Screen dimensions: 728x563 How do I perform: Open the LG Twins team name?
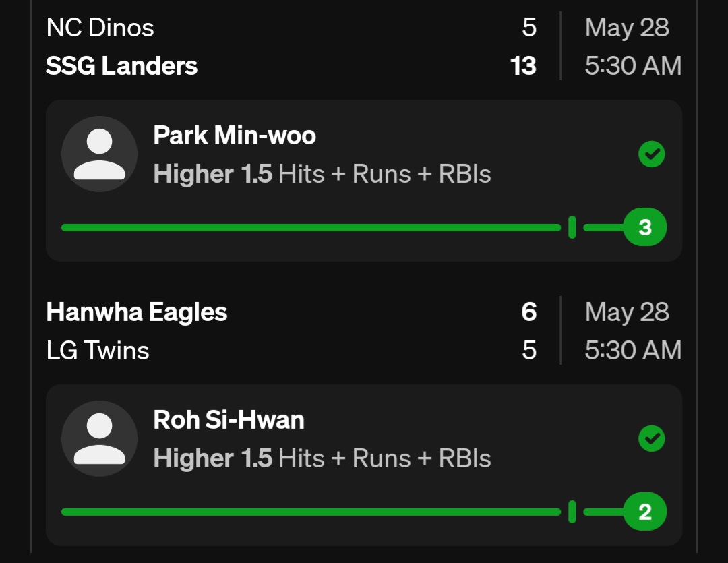click(x=98, y=351)
